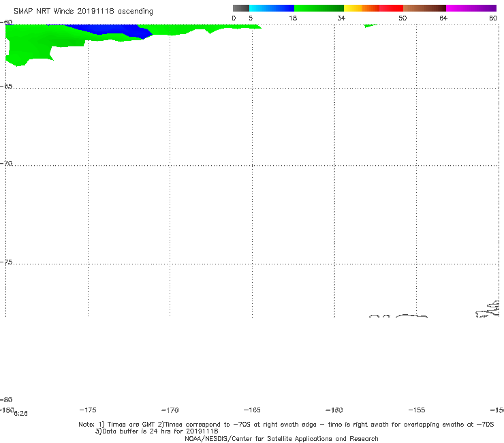The height and width of the screenshot is (443, 504).
Task: Click the longitude label '-170'
Action: coord(170,410)
